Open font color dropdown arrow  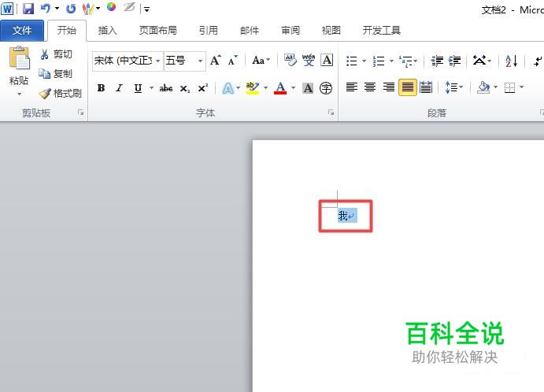[294, 87]
